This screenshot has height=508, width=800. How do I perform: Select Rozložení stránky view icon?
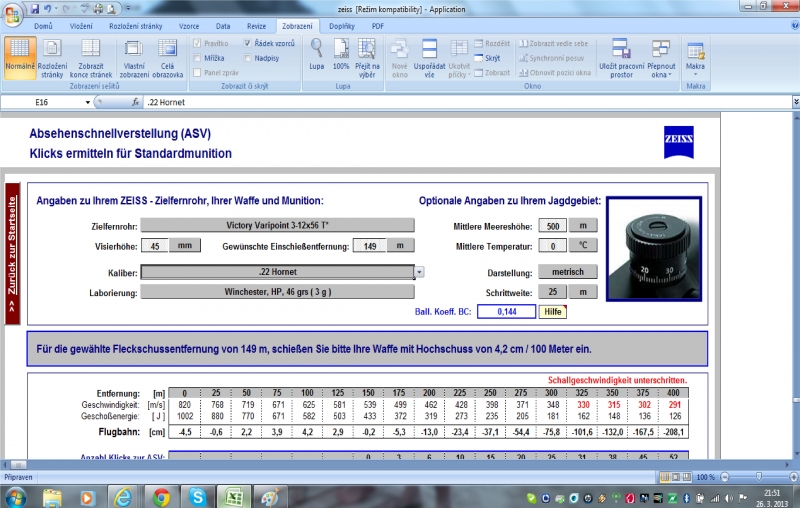coord(52,48)
